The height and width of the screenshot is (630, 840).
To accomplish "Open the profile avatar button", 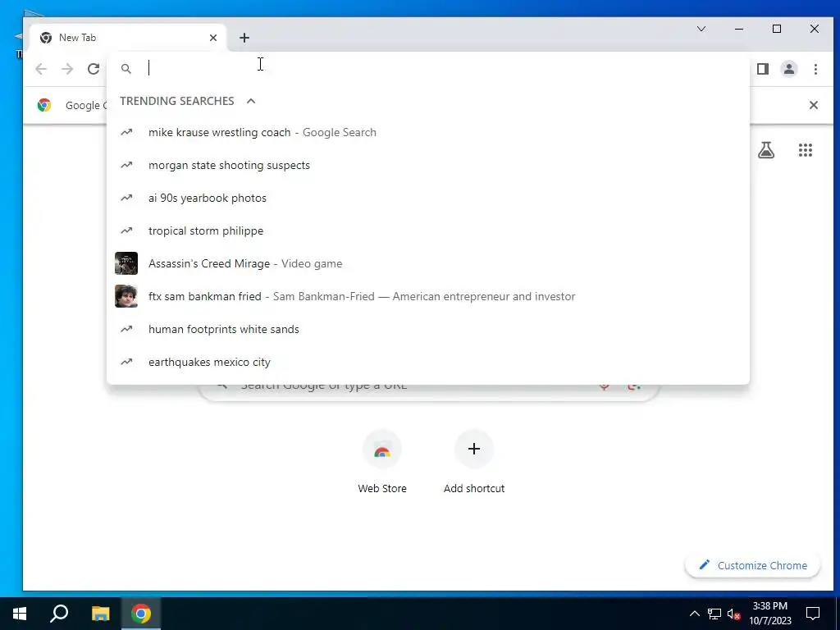I will [789, 69].
